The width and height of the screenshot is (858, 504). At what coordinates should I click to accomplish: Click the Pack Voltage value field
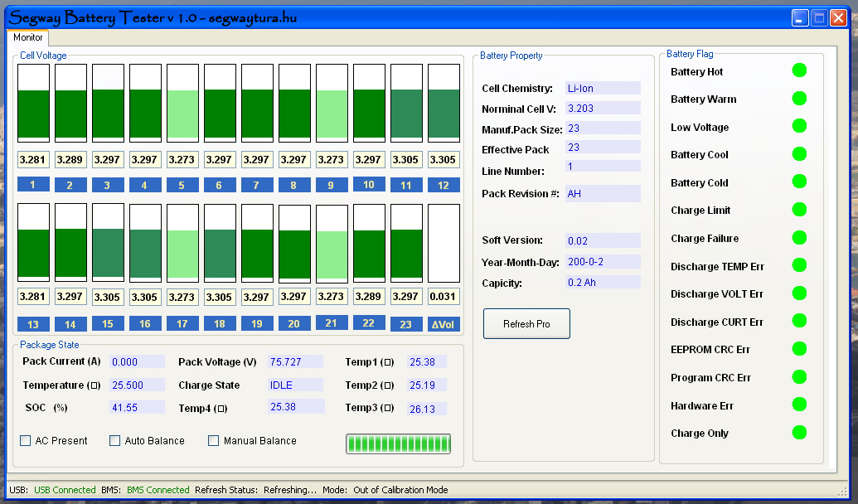coord(295,362)
